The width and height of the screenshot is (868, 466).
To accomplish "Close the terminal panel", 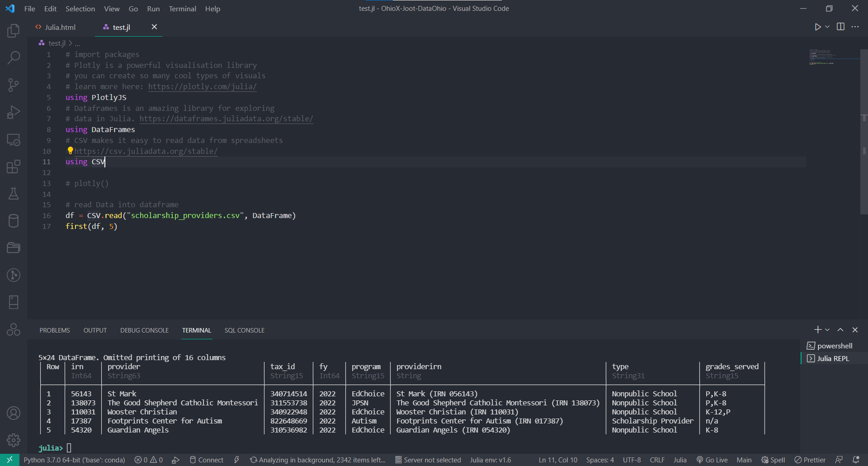I will 855,330.
